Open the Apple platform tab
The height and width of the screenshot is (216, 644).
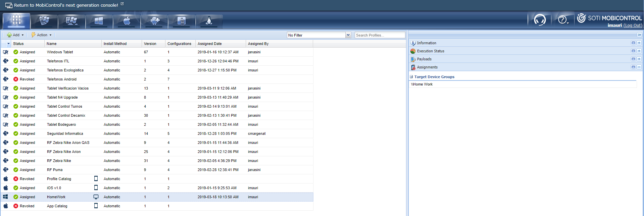point(127,21)
